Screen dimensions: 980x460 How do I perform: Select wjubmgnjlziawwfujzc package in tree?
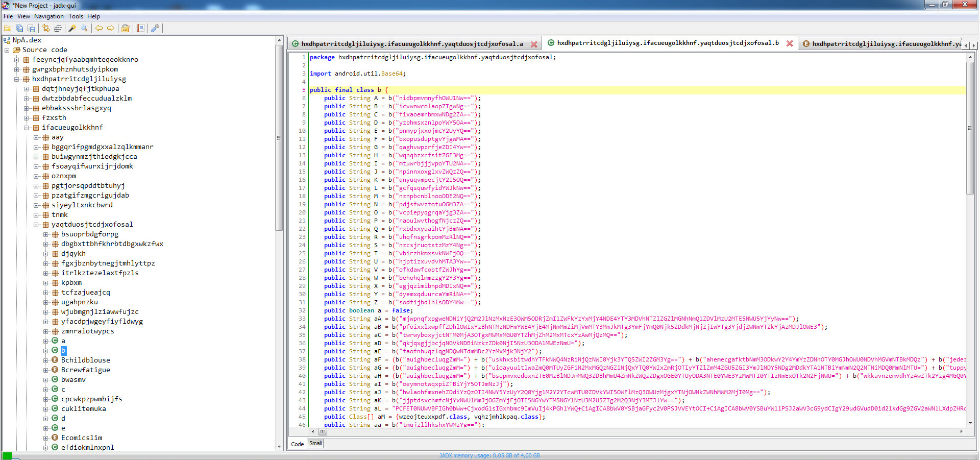(100, 312)
